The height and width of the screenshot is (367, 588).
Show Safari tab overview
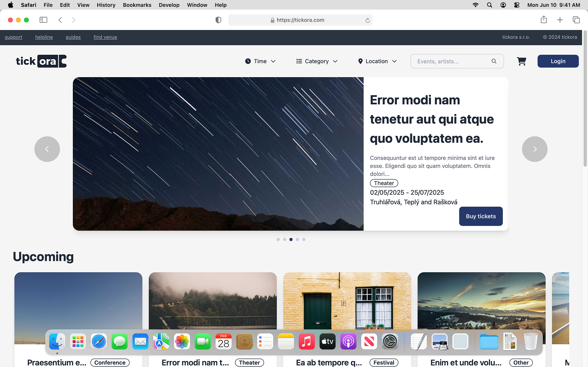576,20
